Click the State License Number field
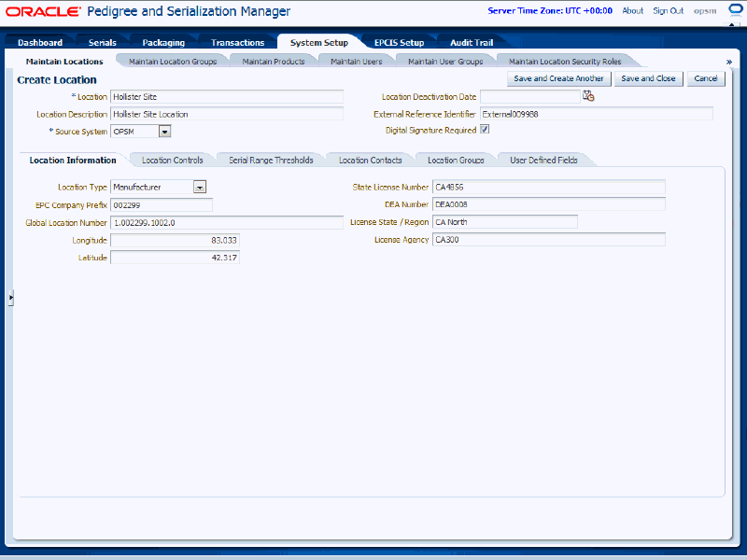This screenshot has height=560, width=747. 549,188
